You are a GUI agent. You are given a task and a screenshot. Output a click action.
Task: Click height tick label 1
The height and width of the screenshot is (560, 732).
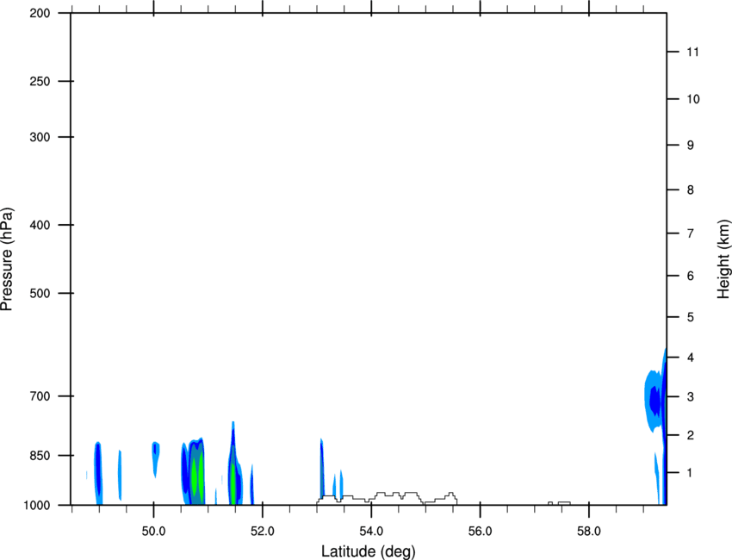(690, 473)
